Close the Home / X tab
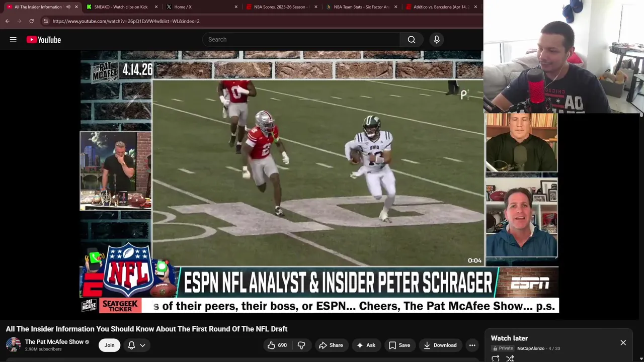Viewport: 644px width, 362px height. coord(236,7)
